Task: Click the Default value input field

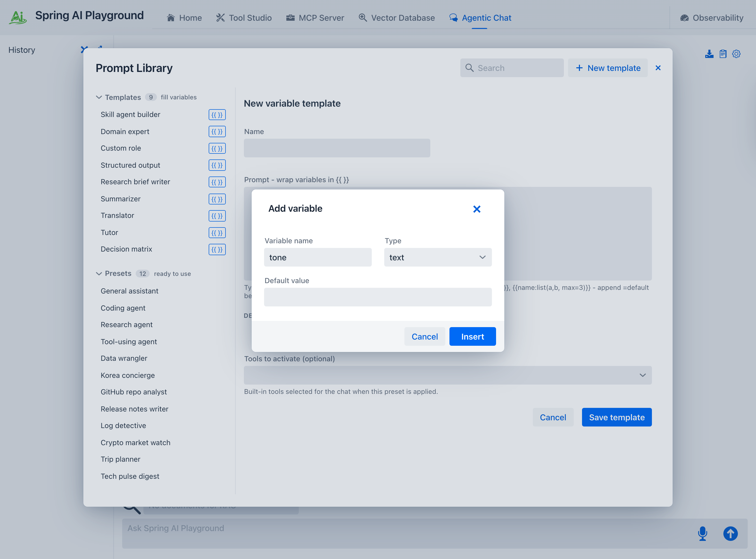Action: click(x=378, y=297)
